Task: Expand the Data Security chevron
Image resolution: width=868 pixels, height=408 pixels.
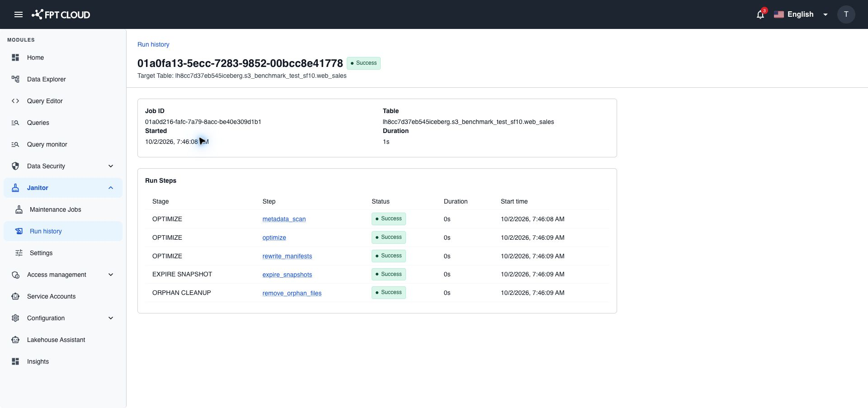Action: pos(111,166)
